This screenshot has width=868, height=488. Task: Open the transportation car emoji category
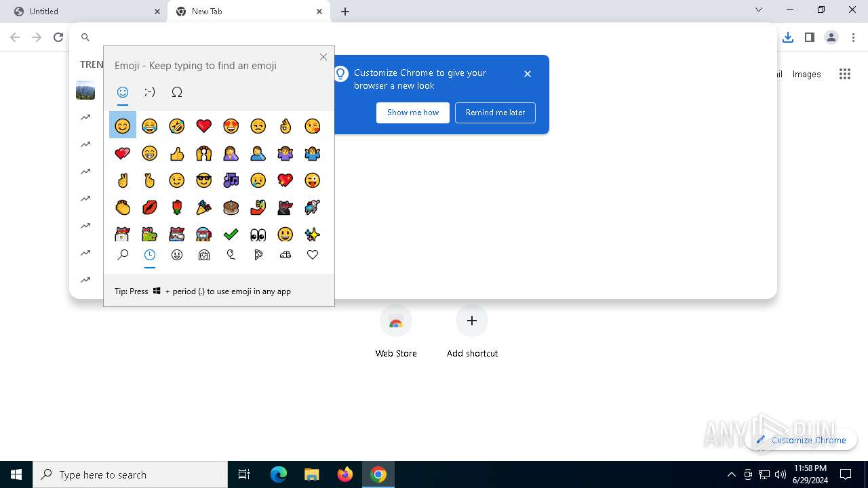[285, 255]
